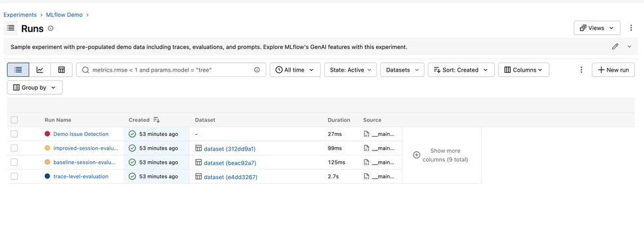
Task: Select the Demo Issue Detection run checkbox
Action: tap(15, 134)
